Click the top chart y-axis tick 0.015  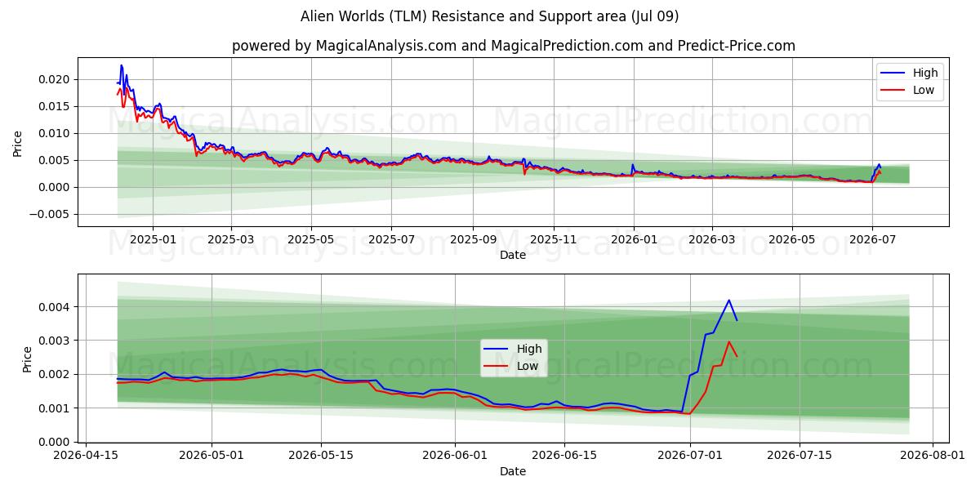pyautogui.click(x=55, y=106)
